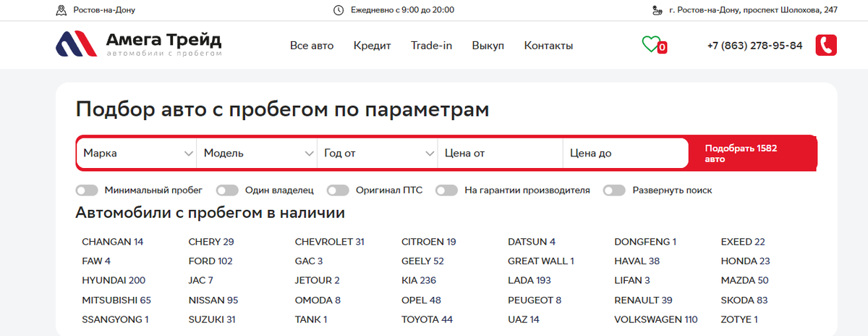Image resolution: width=868 pixels, height=336 pixels.
Task: Open CITROEN 19 brand link
Action: 429,242
